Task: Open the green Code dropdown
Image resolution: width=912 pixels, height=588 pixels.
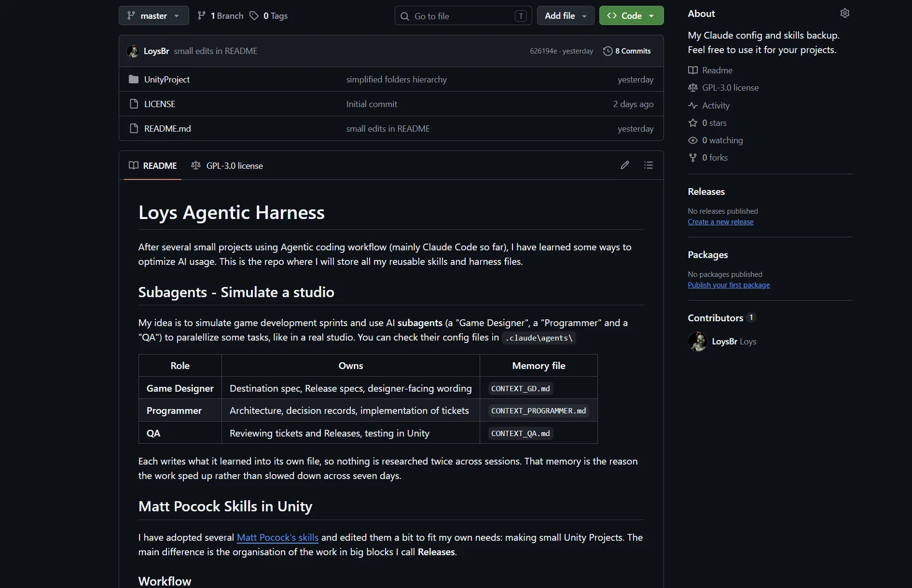Action: click(631, 16)
